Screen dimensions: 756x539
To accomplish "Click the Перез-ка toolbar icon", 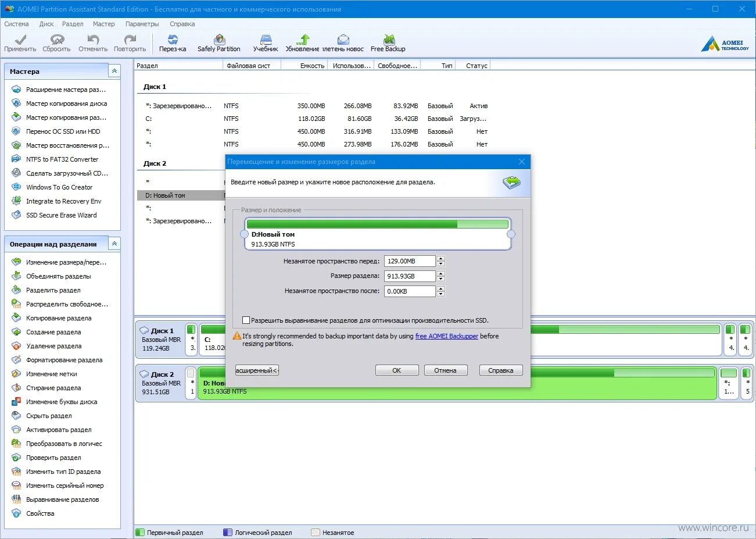I will (x=173, y=43).
